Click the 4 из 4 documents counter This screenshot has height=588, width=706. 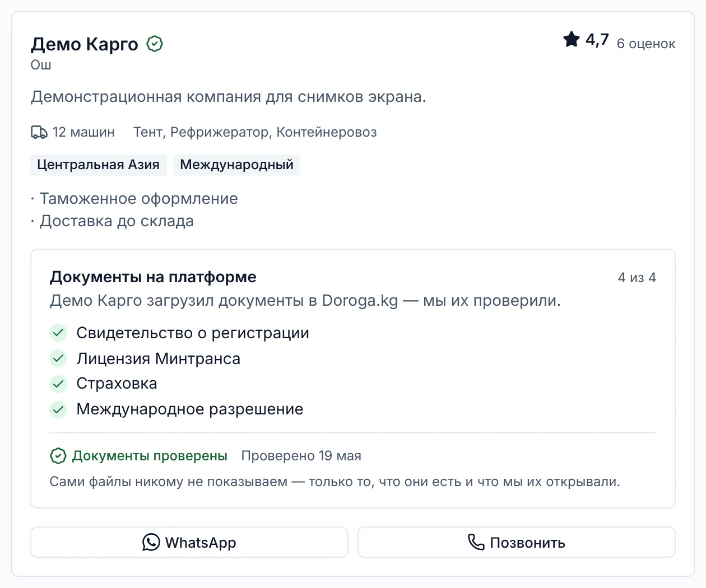[637, 278]
